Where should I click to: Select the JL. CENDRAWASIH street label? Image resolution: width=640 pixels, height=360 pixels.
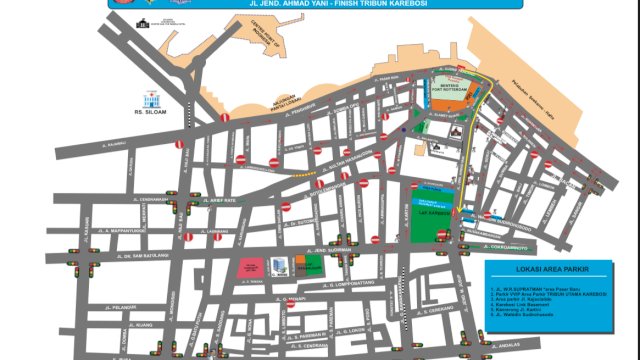tap(150, 200)
